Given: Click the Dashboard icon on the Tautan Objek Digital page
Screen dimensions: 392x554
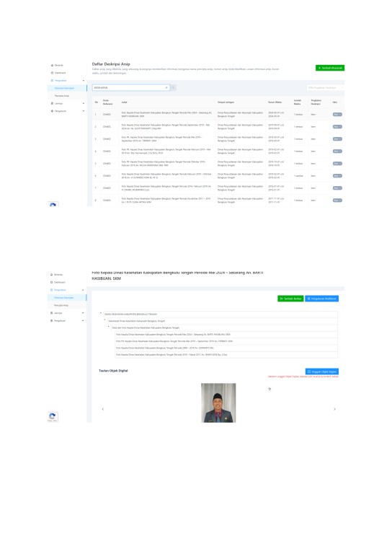Looking at the screenshot, I should pyautogui.click(x=52, y=282).
